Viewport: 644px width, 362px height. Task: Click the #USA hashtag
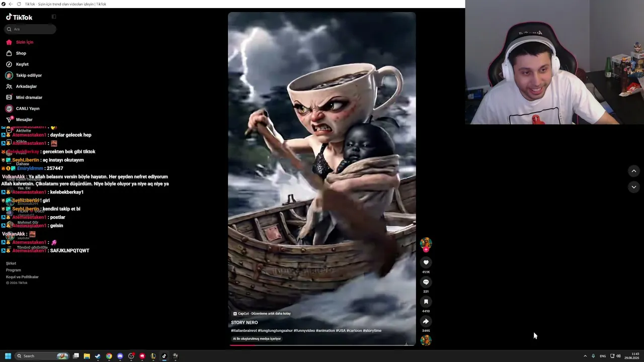(340, 331)
